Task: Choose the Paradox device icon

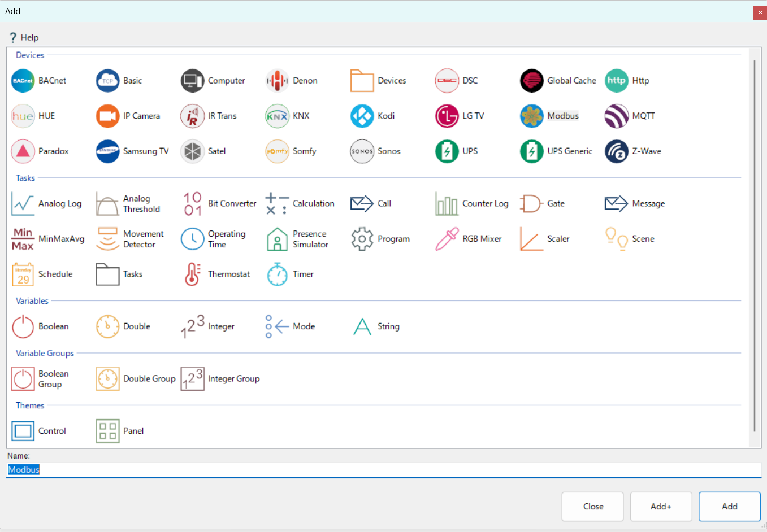Action: coord(23,151)
